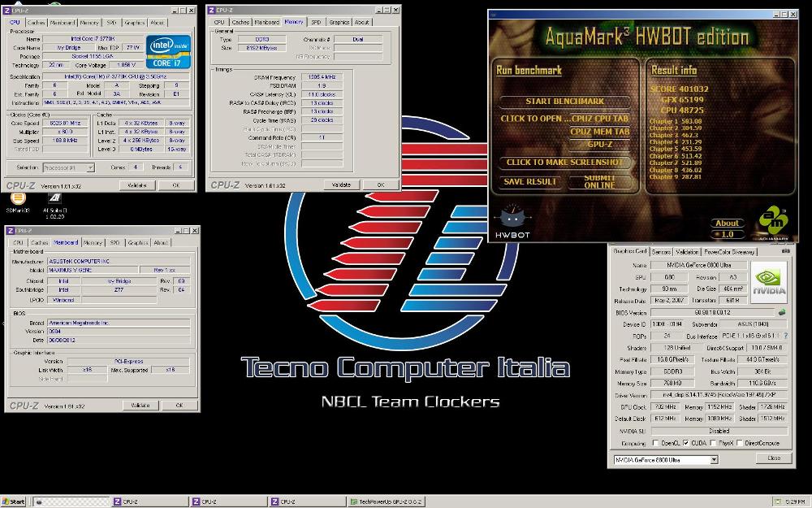The height and width of the screenshot is (508, 812).
Task: Click OK in CPU-Z Mainboard window
Action: click(x=179, y=406)
